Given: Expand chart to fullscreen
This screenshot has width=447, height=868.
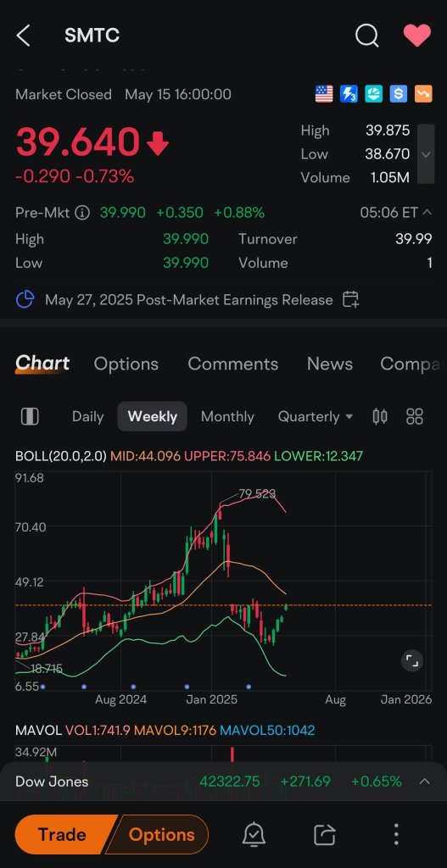Looking at the screenshot, I should click(411, 660).
